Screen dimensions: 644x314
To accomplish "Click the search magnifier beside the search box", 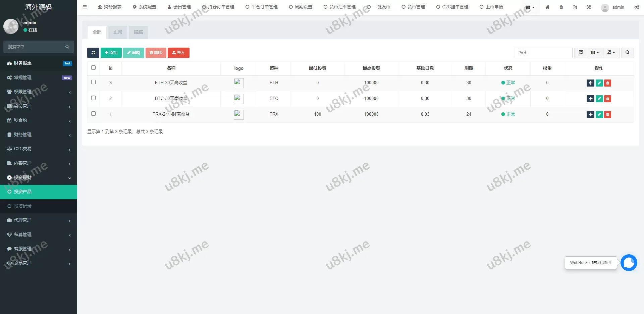I will coord(627,53).
